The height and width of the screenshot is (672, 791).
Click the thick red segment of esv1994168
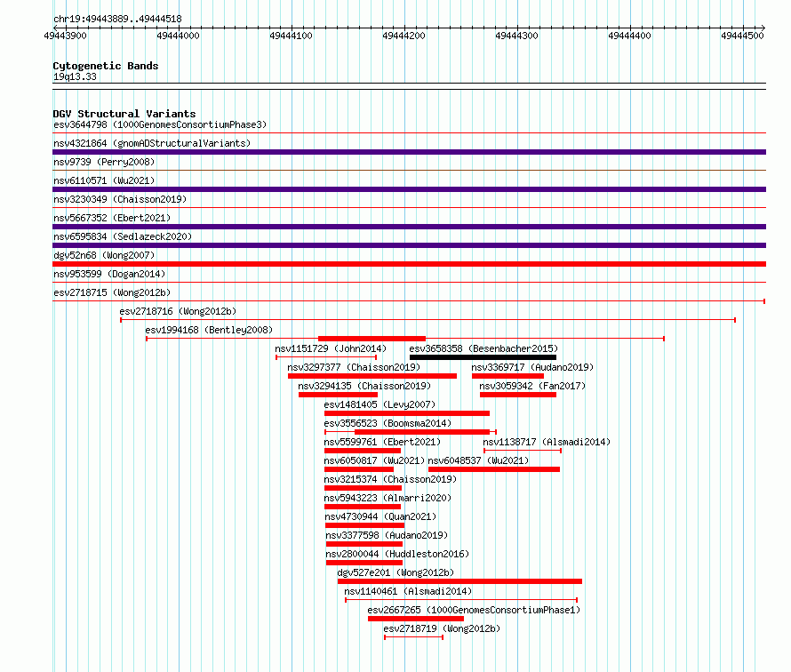click(372, 339)
